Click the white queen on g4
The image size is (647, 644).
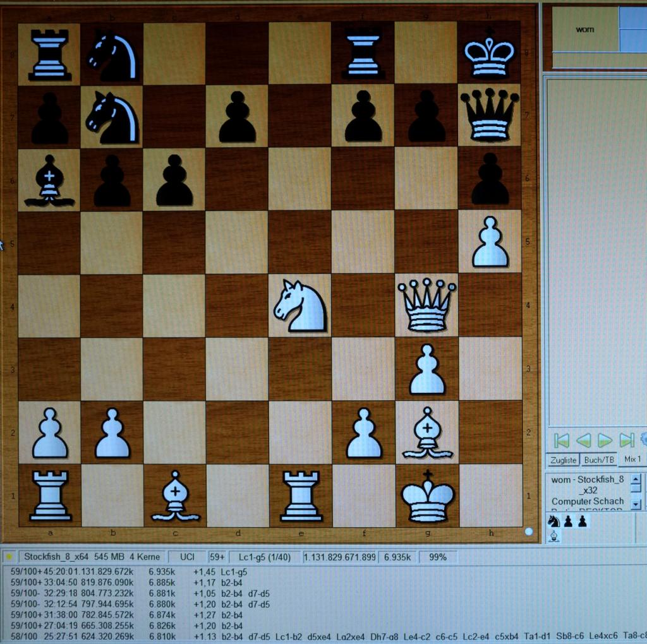426,306
